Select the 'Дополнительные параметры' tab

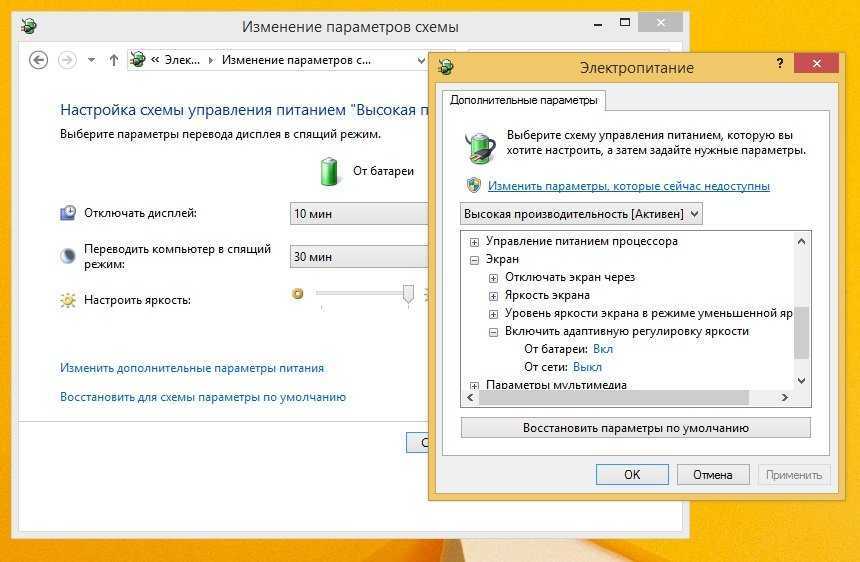(x=524, y=100)
